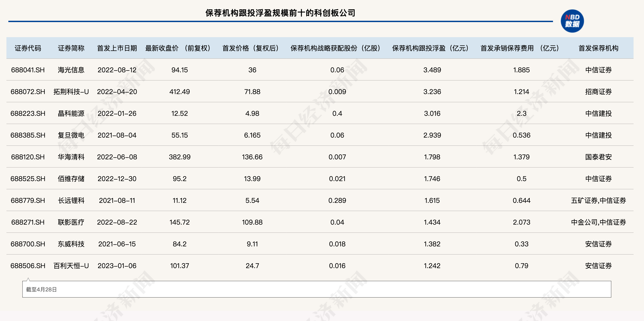
Task: Click stock code 688385.SH
Action: coord(28,135)
